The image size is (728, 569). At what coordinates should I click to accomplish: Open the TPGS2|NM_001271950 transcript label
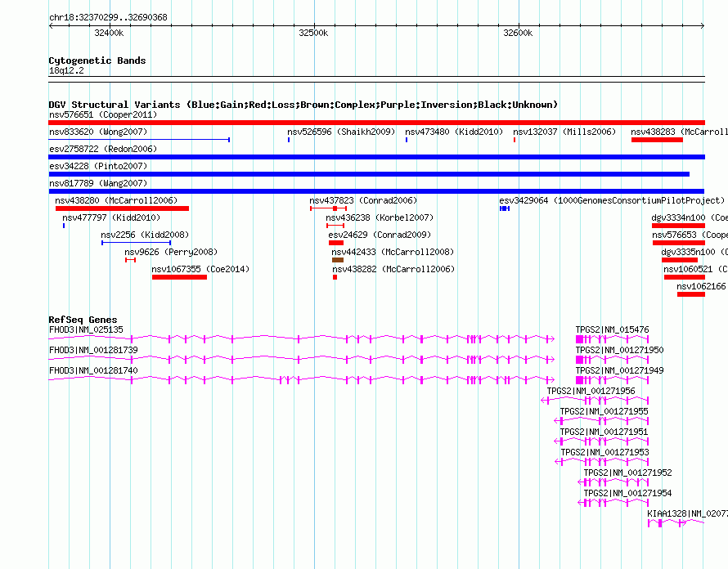pos(620,351)
